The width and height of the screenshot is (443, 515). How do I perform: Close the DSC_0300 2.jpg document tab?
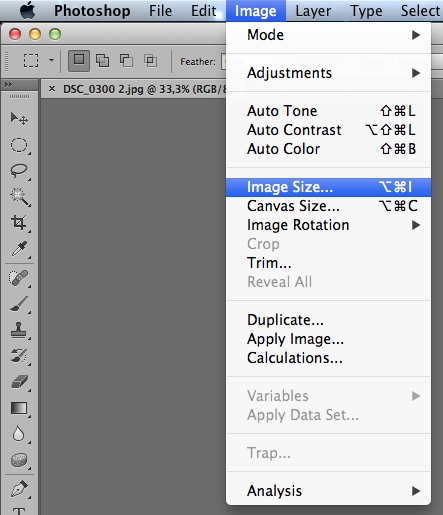coord(52,89)
